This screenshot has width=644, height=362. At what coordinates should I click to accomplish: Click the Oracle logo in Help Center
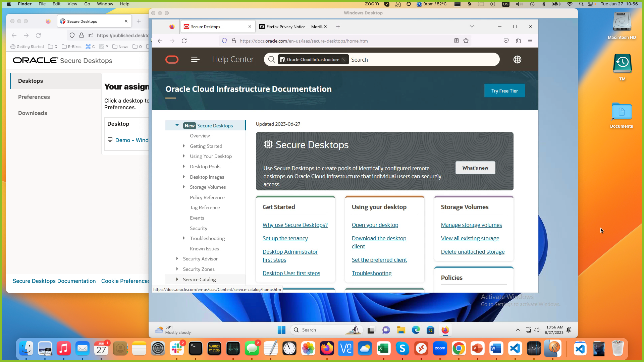point(172,59)
